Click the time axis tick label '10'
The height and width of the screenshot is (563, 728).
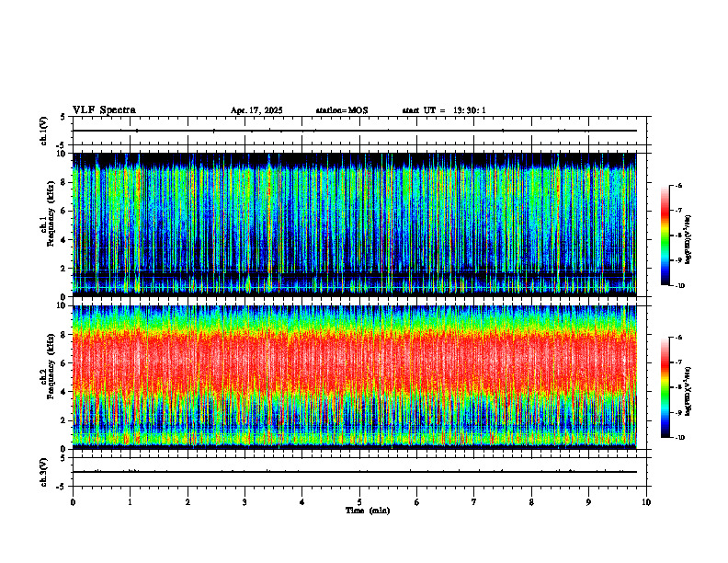[x=646, y=502]
